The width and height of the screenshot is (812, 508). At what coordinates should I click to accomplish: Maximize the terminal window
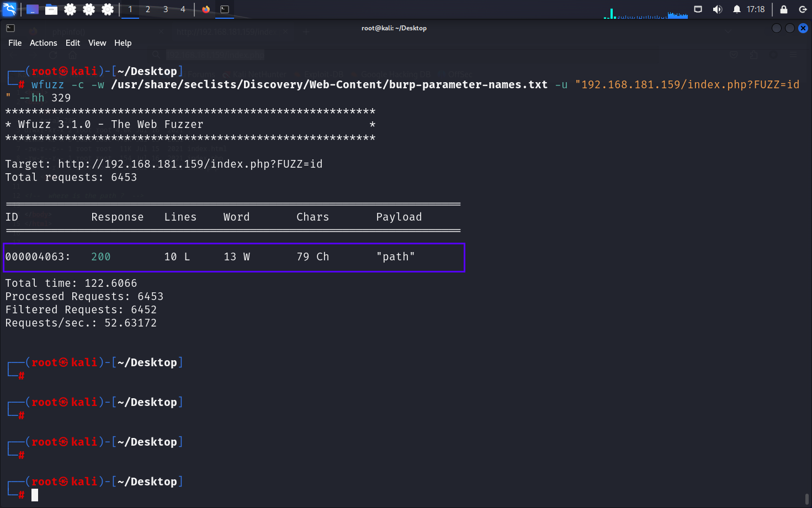[x=790, y=28]
